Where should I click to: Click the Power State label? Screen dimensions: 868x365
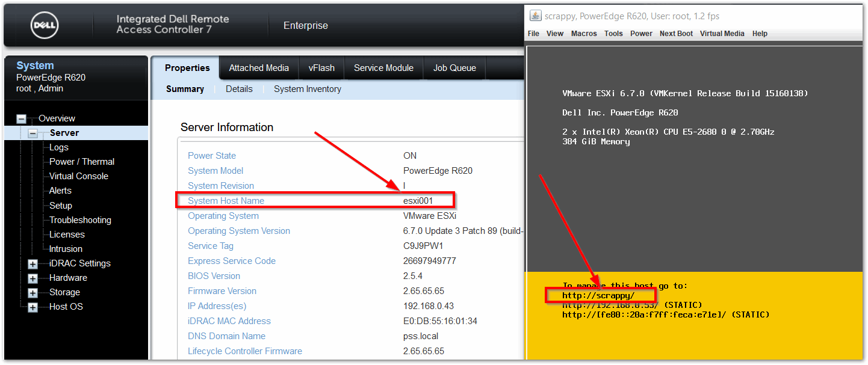pos(212,156)
